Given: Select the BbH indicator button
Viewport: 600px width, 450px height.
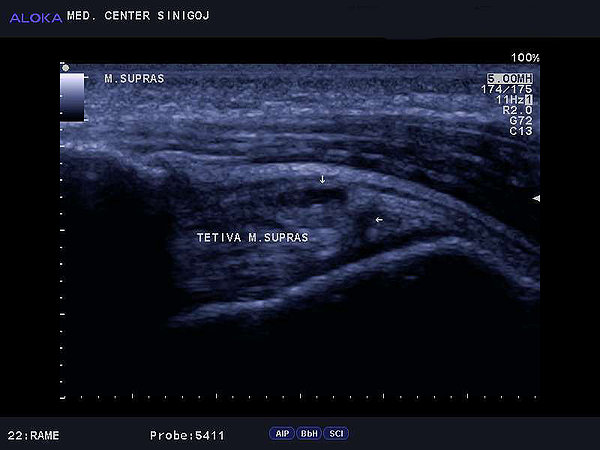Looking at the screenshot, I should coord(309,434).
